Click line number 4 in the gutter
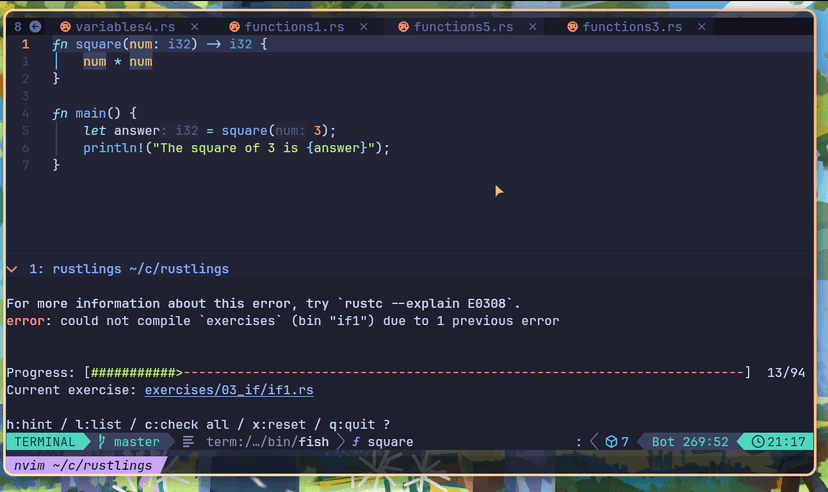 click(26, 113)
